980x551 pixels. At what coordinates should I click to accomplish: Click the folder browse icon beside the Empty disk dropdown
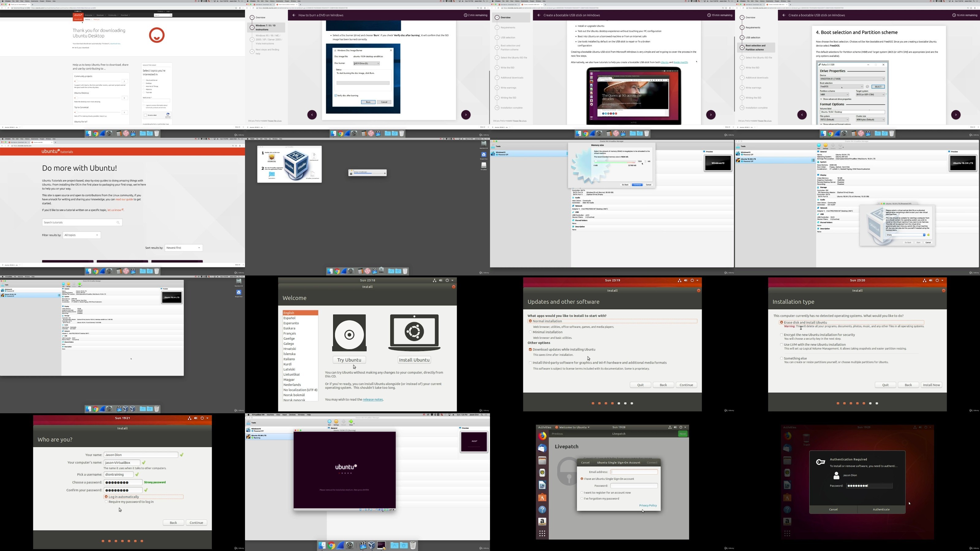(x=928, y=235)
